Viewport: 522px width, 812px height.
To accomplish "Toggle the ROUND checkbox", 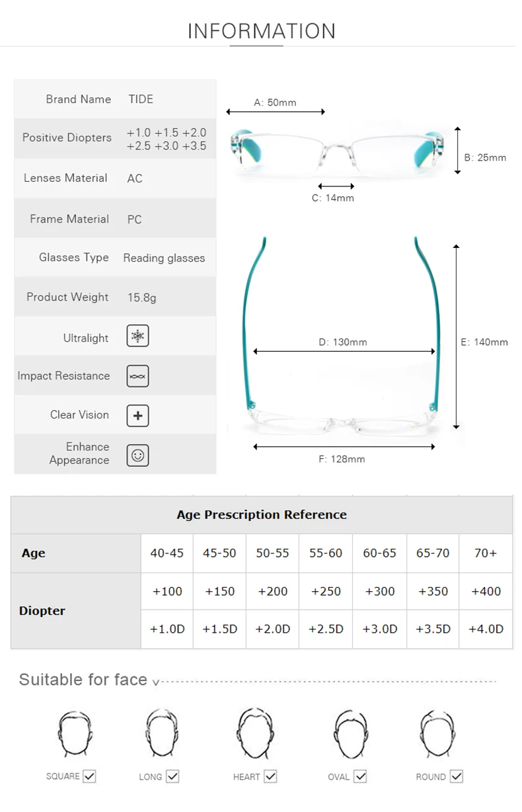I will coord(456,776).
